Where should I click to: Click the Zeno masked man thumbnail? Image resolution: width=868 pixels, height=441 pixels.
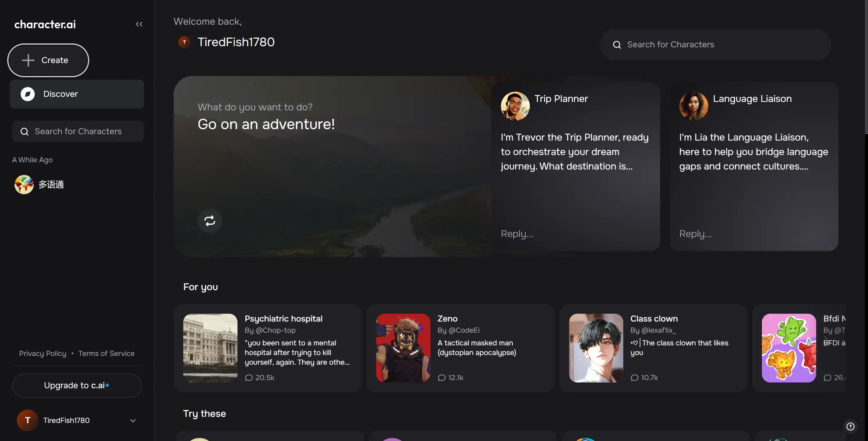pyautogui.click(x=403, y=348)
